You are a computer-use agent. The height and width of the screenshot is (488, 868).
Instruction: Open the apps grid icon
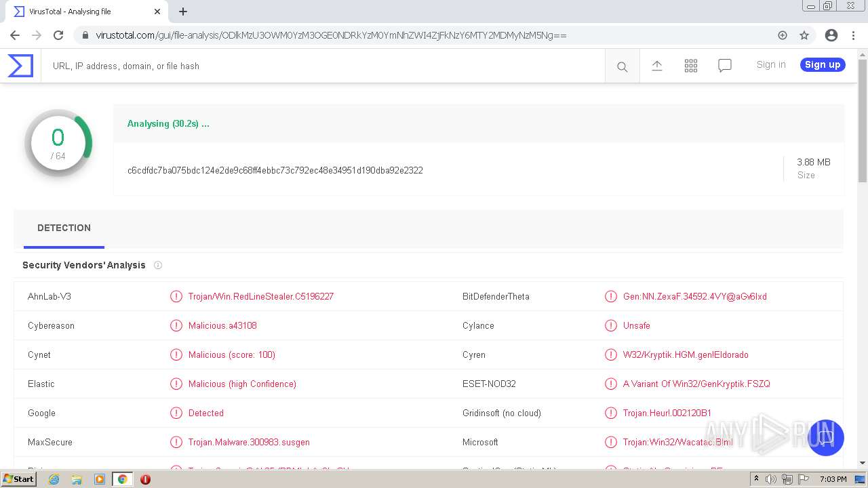[x=690, y=66]
